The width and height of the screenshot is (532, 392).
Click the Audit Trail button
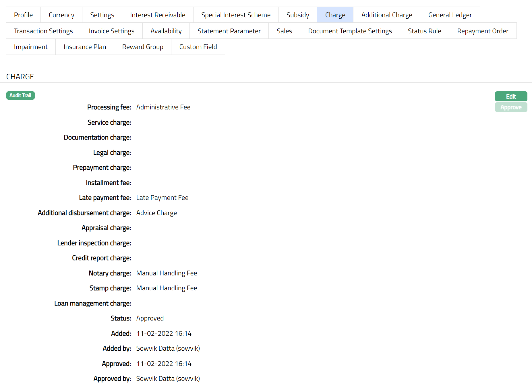coord(20,95)
